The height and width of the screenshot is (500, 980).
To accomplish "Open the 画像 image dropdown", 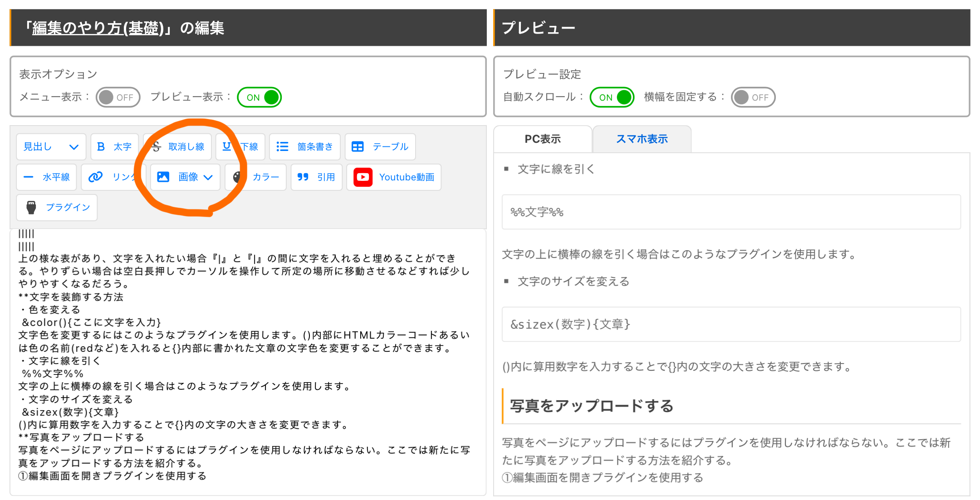I will click(x=185, y=177).
